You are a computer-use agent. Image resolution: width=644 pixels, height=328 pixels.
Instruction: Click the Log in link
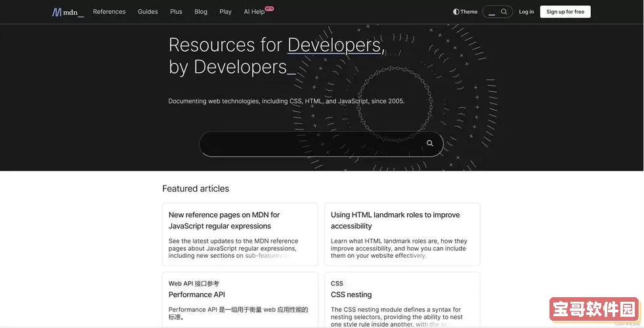[x=526, y=12]
